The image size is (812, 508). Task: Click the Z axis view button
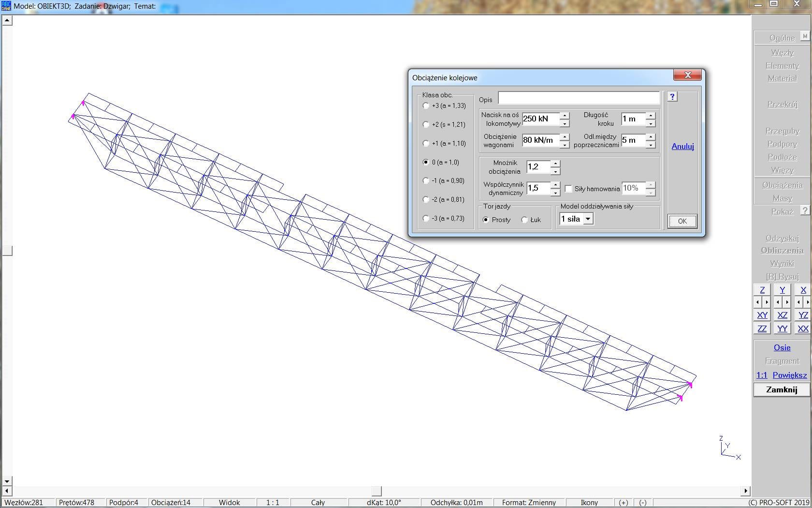pyautogui.click(x=762, y=290)
